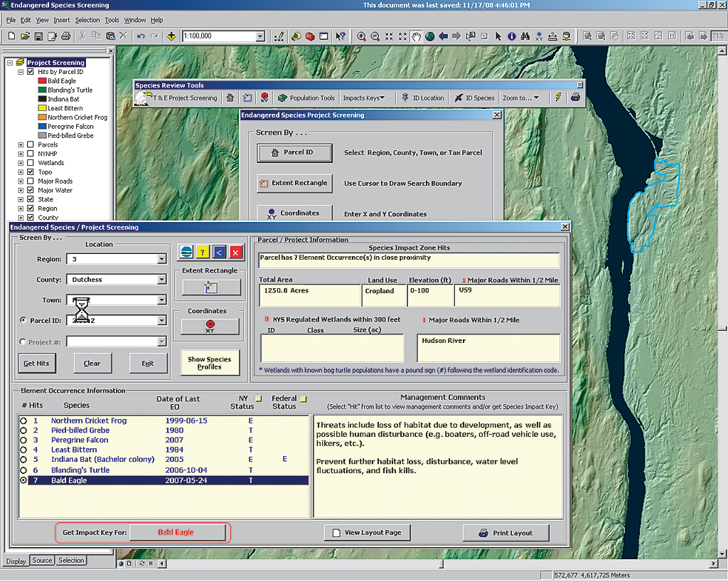Open the County dropdown showing Dutchess
The height and width of the screenshot is (582, 728).
point(161,280)
